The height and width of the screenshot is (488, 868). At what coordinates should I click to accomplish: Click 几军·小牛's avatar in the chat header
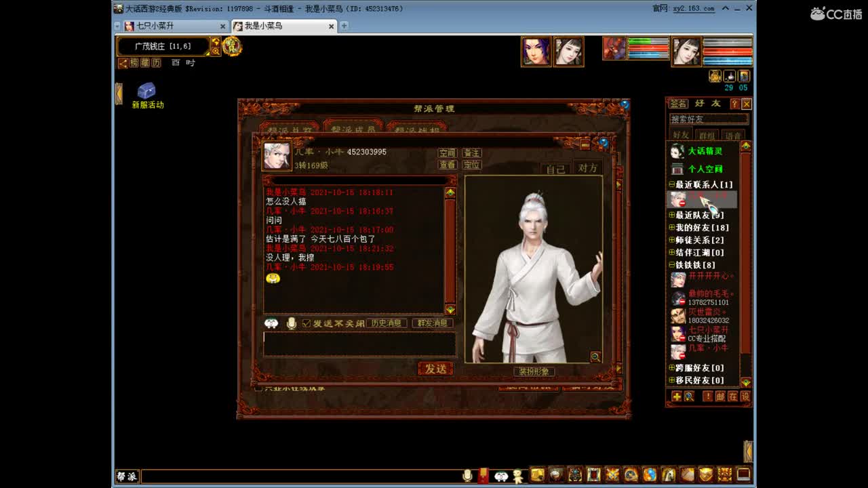[x=277, y=157]
